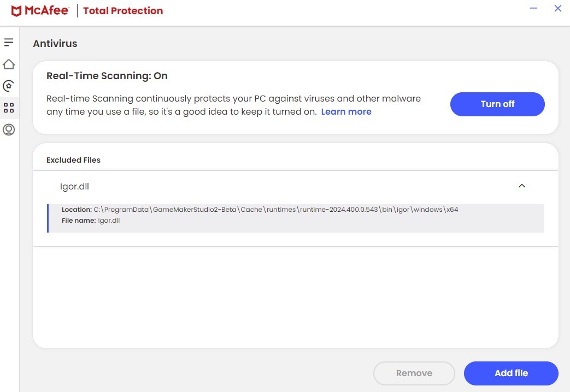Go to the Home view icon
Image resolution: width=570 pixels, height=392 pixels.
tap(9, 64)
